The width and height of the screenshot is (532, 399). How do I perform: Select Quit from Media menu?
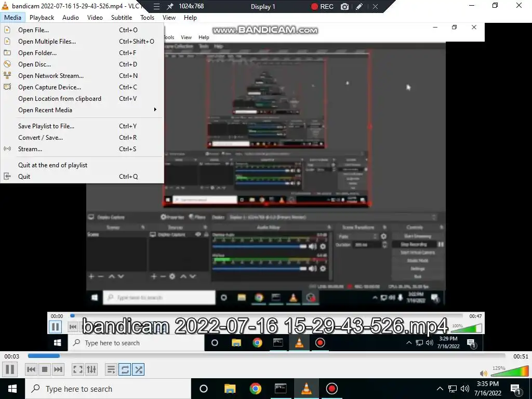(82, 177)
